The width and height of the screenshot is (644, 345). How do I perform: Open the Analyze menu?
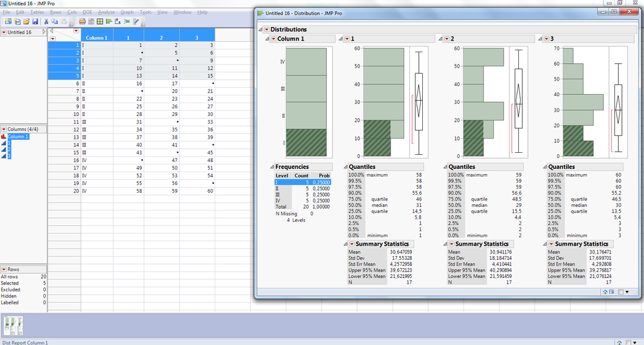(x=106, y=12)
